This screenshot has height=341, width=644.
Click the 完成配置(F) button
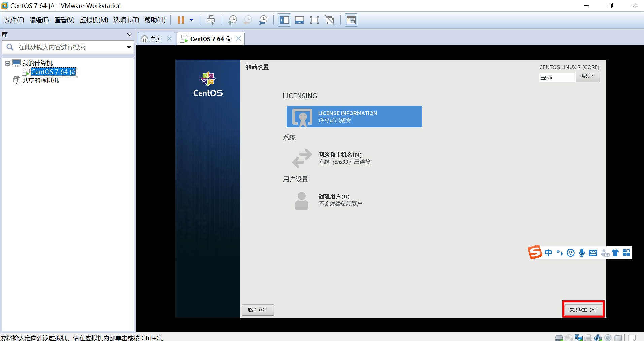click(x=583, y=310)
